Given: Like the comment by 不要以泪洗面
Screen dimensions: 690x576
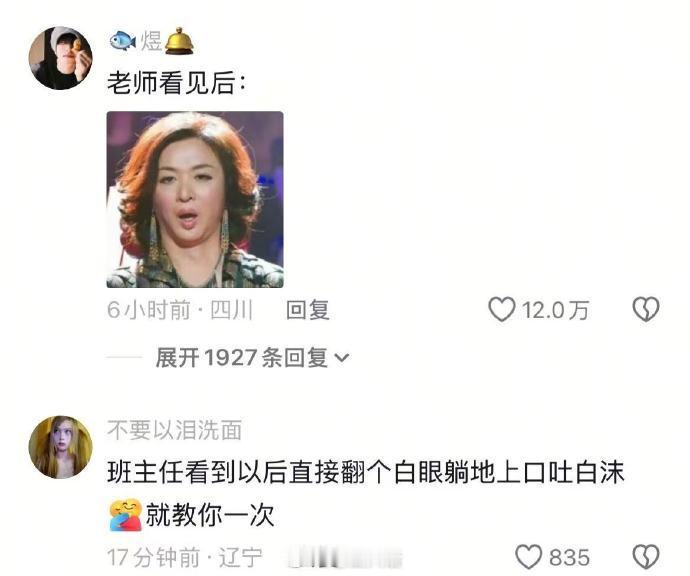Looking at the screenshot, I should (529, 557).
